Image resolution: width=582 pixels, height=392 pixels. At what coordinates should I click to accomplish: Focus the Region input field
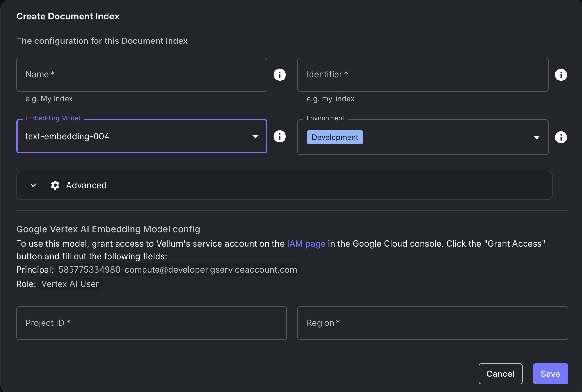[x=433, y=323]
